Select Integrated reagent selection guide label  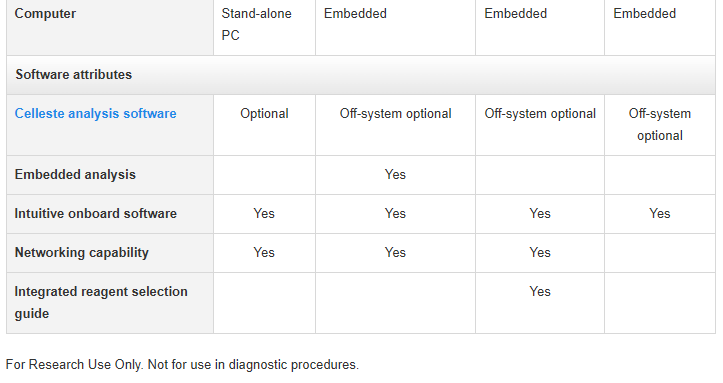click(101, 302)
